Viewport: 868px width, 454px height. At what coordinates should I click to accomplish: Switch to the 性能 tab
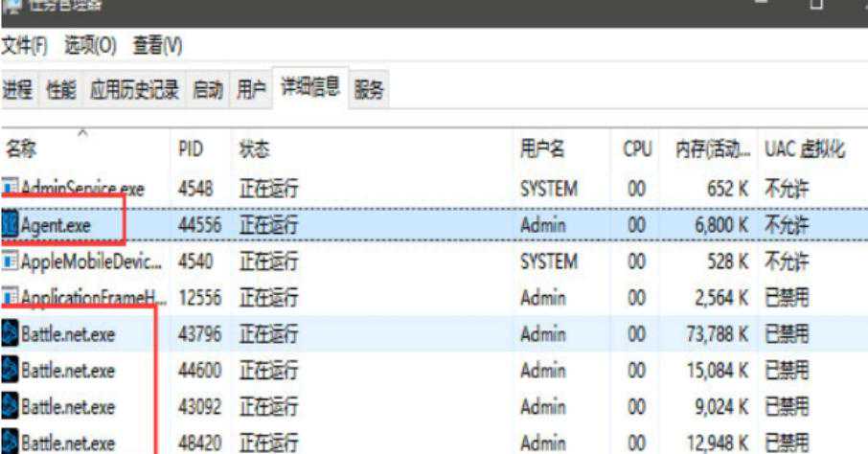click(61, 91)
